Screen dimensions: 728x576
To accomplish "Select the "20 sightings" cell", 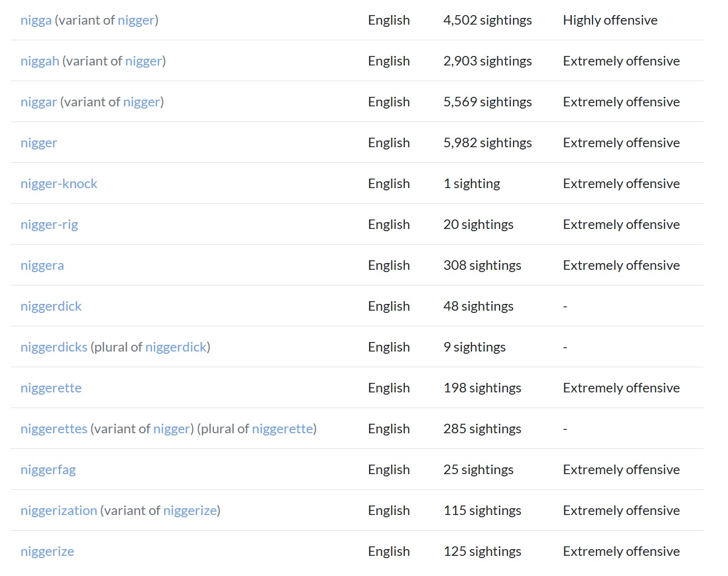I will [478, 225].
